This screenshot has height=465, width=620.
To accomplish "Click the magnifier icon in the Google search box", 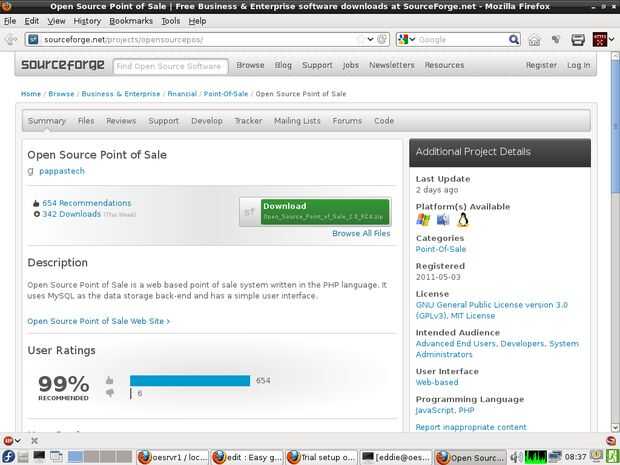I will pyautogui.click(x=514, y=40).
